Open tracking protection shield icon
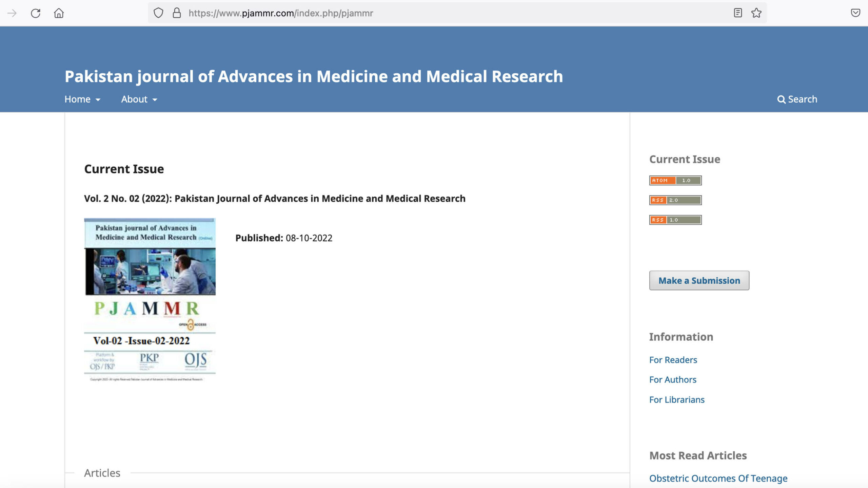The width and height of the screenshot is (868, 488). [x=158, y=13]
